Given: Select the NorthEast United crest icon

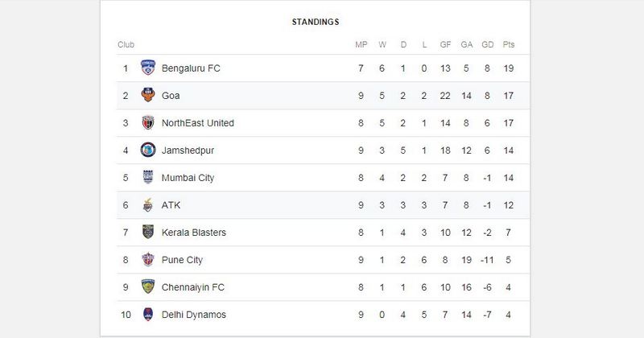Looking at the screenshot, I should 148,123.
